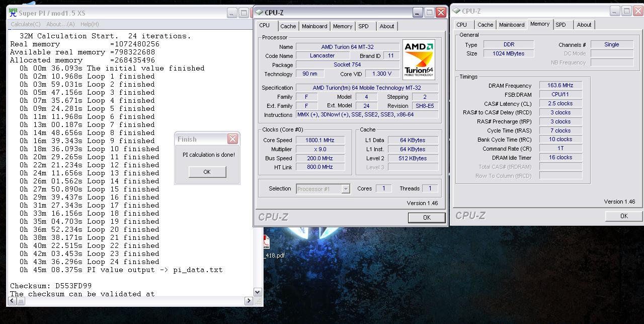Click the Checksum: D553FD99 line
The image size is (644, 324).
(x=51, y=286)
